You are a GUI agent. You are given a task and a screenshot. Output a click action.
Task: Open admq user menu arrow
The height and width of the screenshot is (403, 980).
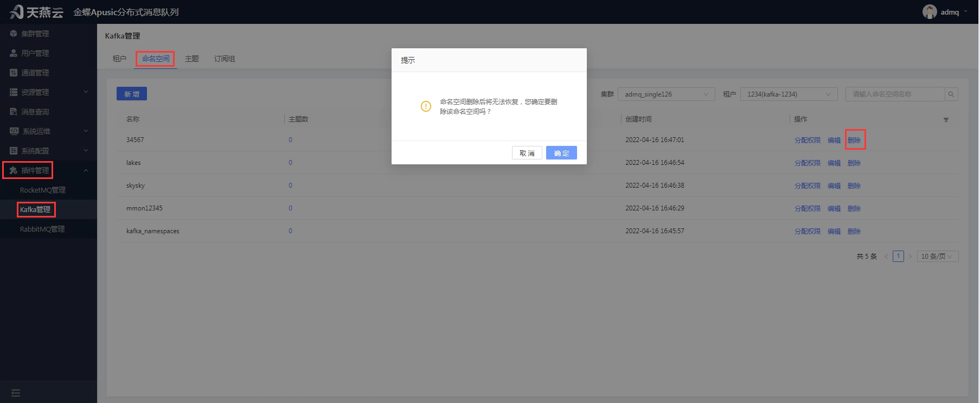[x=966, y=11]
